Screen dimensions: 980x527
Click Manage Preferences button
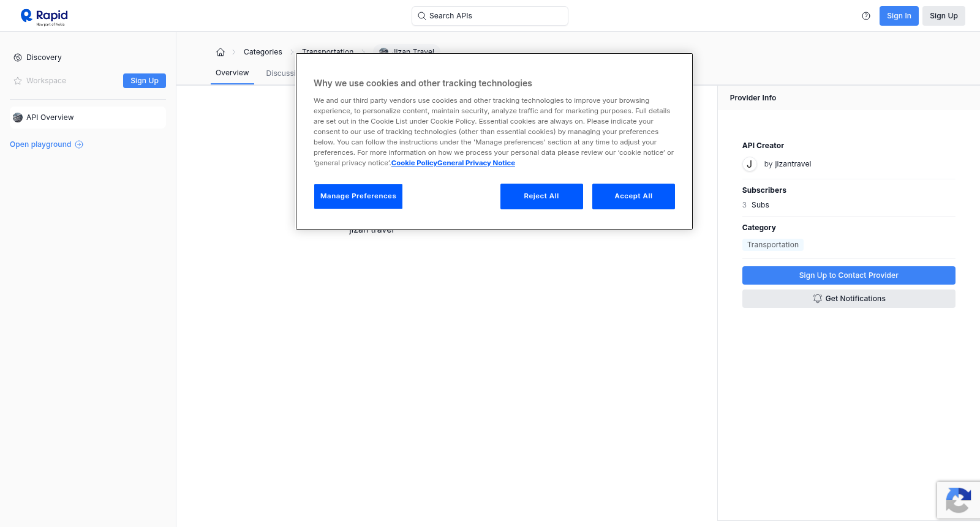(358, 196)
